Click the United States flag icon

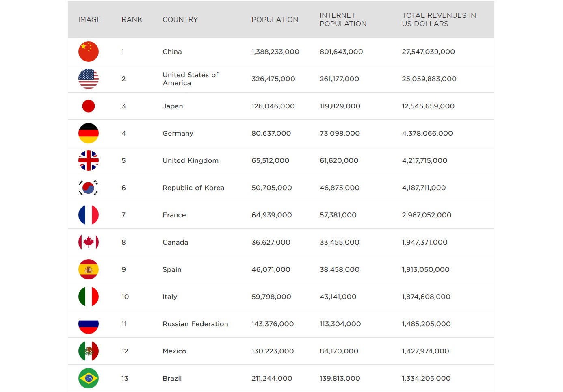click(89, 79)
